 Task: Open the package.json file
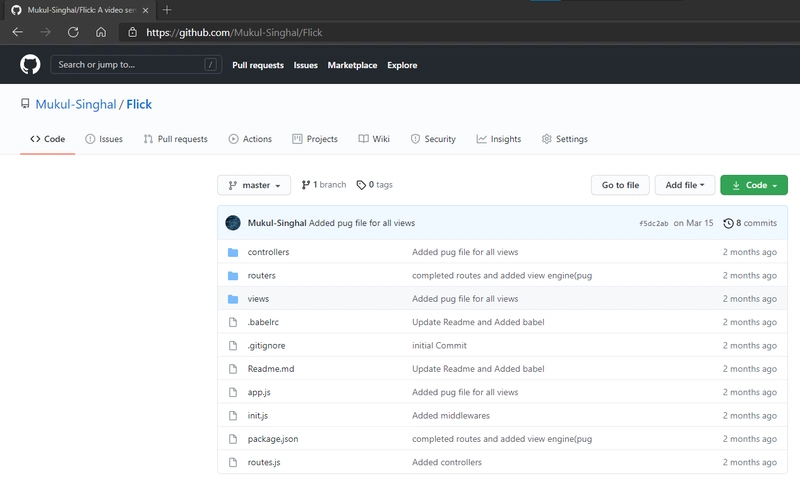click(x=273, y=439)
